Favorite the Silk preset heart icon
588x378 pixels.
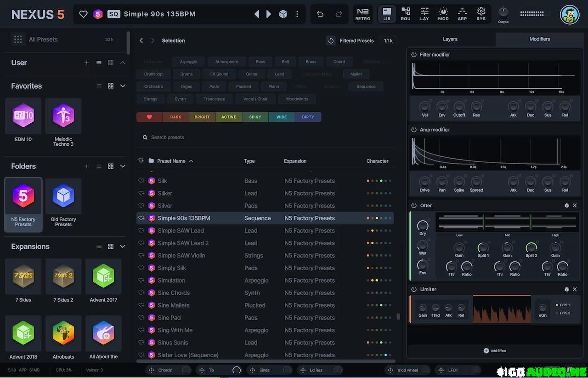click(x=141, y=181)
